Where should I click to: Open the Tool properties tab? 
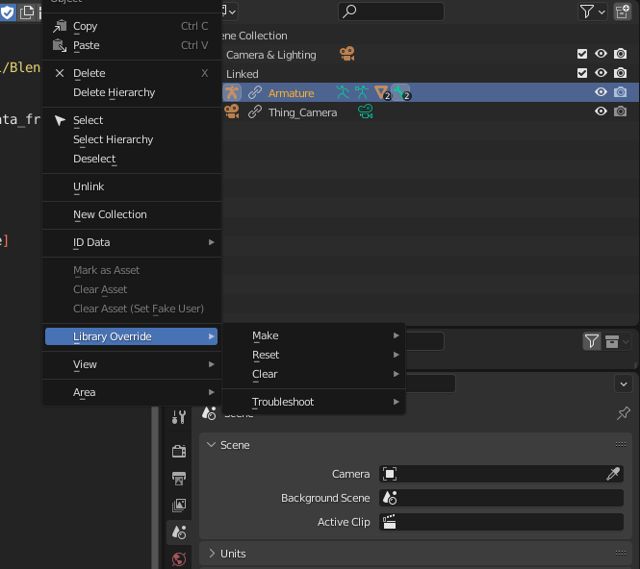(x=179, y=417)
